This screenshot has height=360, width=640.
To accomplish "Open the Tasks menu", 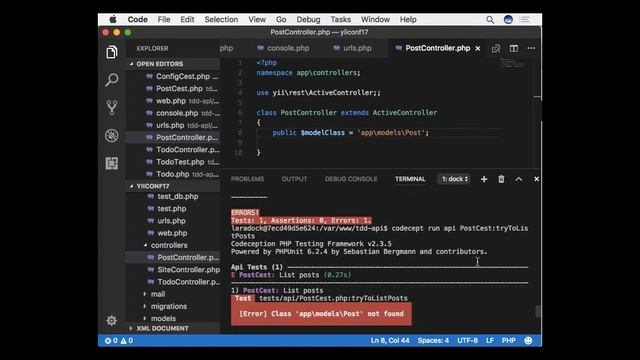I will click(340, 19).
